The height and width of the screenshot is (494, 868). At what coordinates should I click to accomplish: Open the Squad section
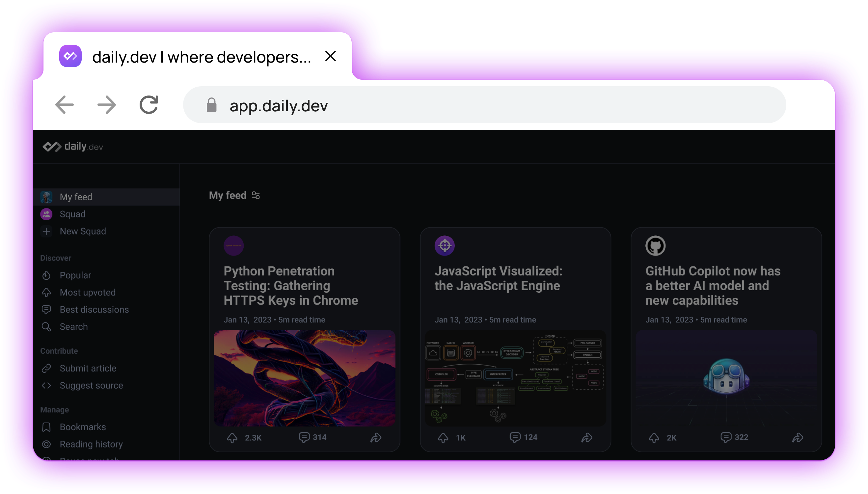tap(72, 214)
